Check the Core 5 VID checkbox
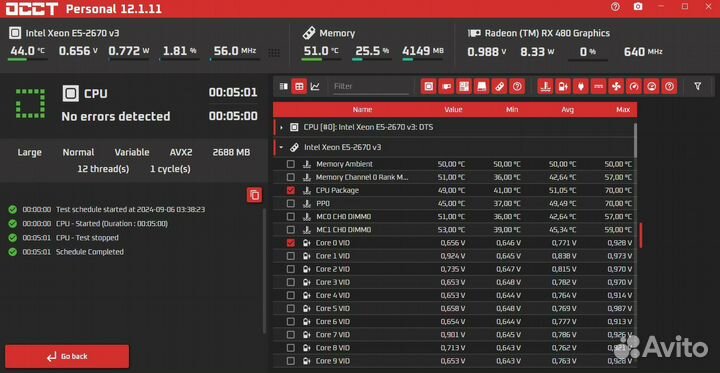 [x=291, y=308]
